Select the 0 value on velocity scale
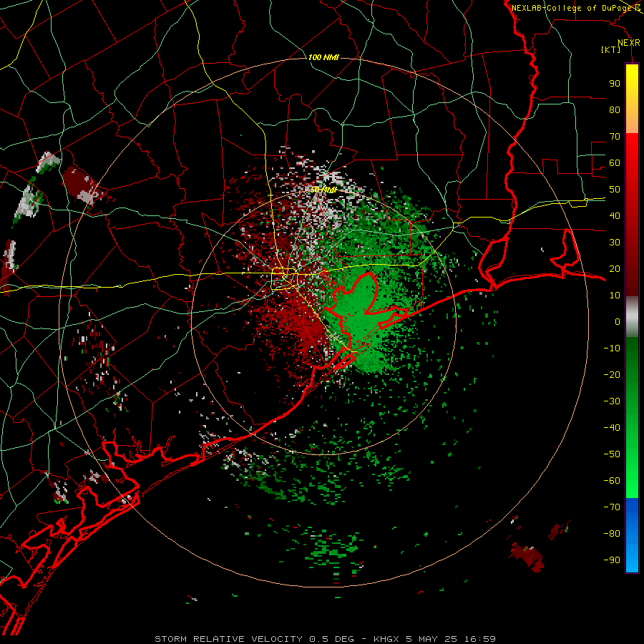644x644 pixels. [618, 321]
